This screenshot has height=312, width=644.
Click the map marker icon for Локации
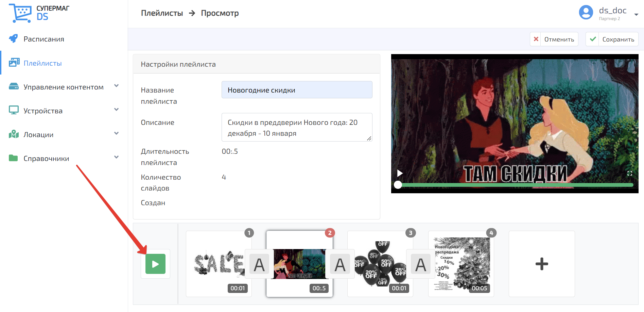point(14,134)
